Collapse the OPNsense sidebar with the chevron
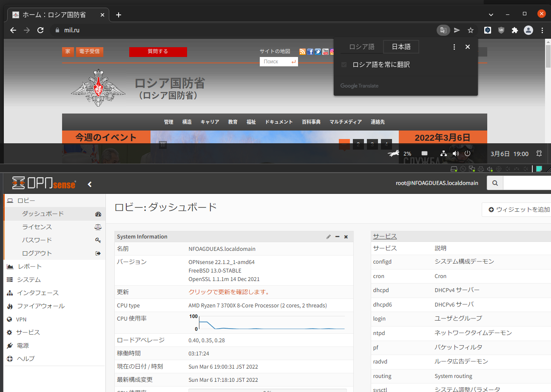551x392 pixels. coord(90,184)
